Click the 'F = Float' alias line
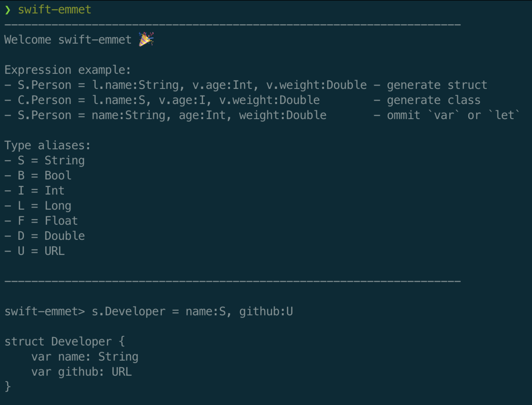This screenshot has width=532, height=405. click(41, 221)
